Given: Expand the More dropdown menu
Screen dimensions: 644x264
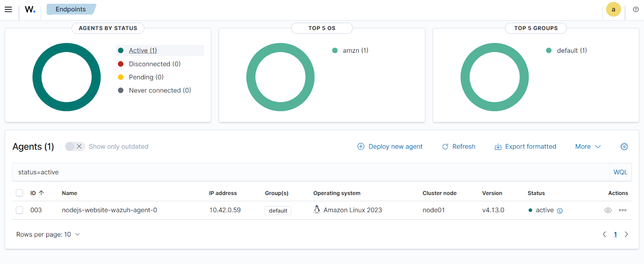Looking at the screenshot, I should pyautogui.click(x=588, y=146).
